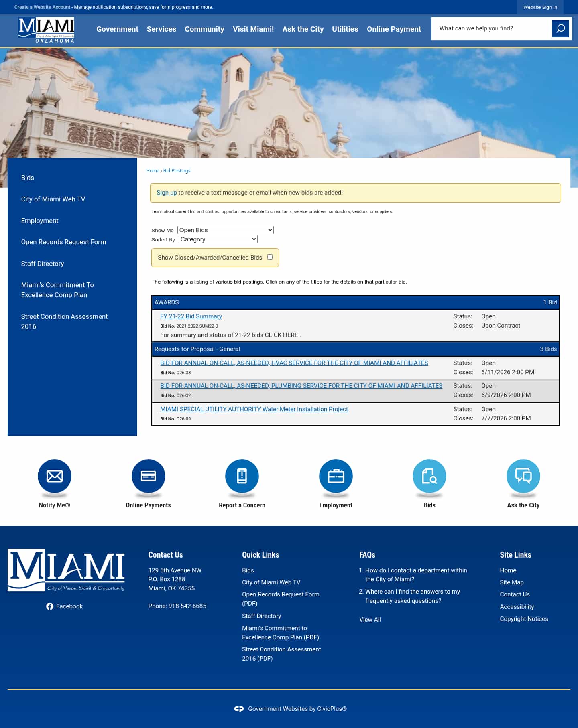Click the Sign up link for notifications
578x728 pixels.
pyautogui.click(x=167, y=193)
